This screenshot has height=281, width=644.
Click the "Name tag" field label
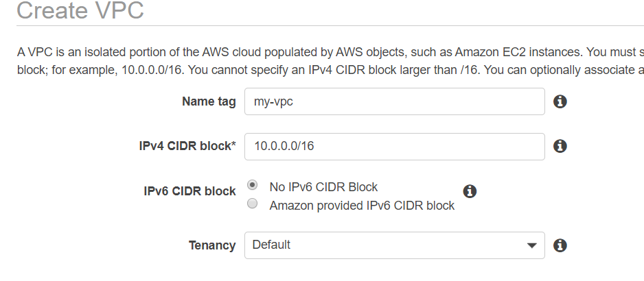209,102
